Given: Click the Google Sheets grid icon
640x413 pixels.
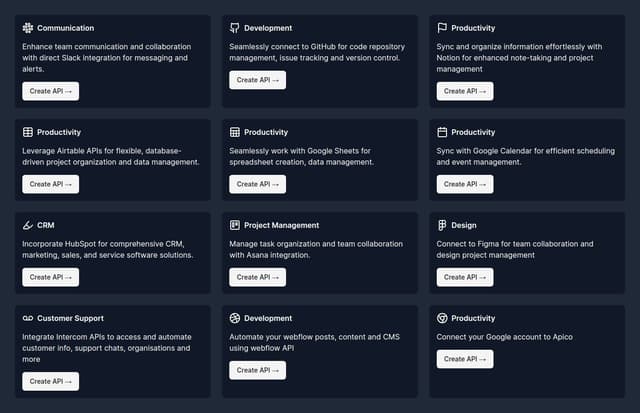Looking at the screenshot, I should [235, 132].
